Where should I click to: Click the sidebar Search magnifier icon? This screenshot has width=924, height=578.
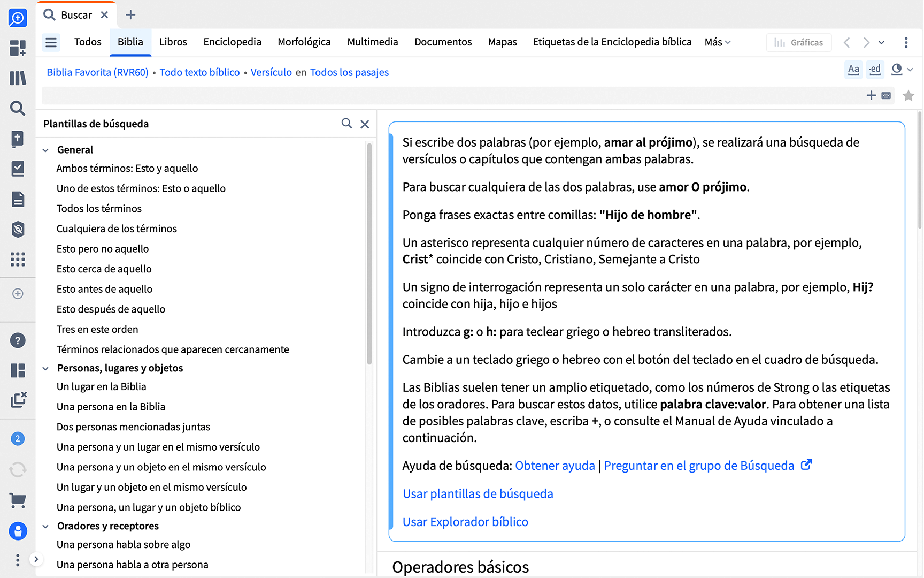point(18,108)
